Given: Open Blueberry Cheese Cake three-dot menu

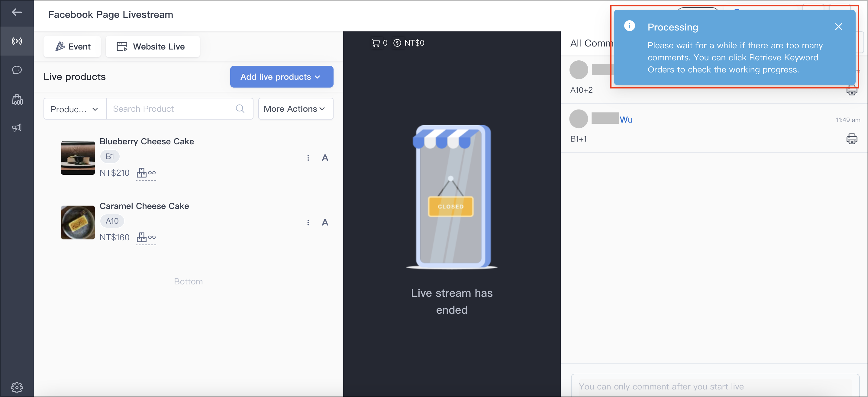Looking at the screenshot, I should click(308, 158).
